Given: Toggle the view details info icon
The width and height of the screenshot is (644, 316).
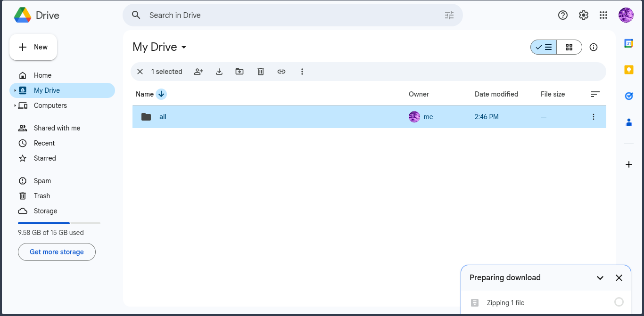Looking at the screenshot, I should pos(594,47).
